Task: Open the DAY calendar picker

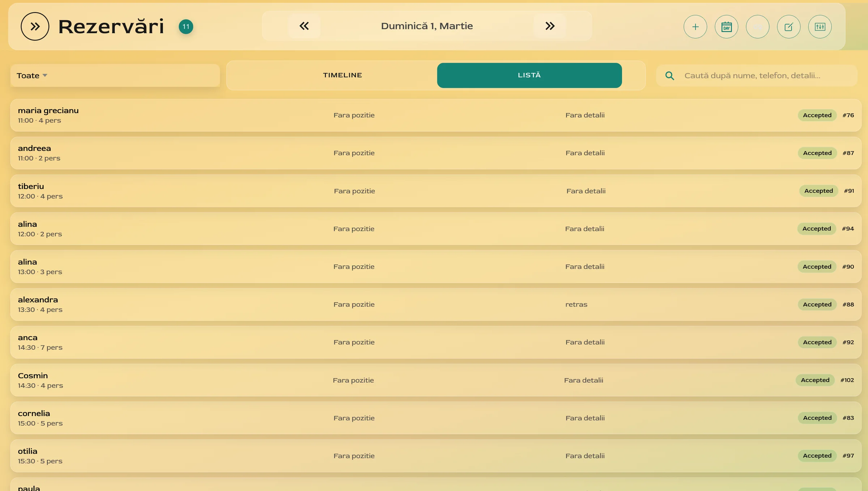Action: pos(726,27)
